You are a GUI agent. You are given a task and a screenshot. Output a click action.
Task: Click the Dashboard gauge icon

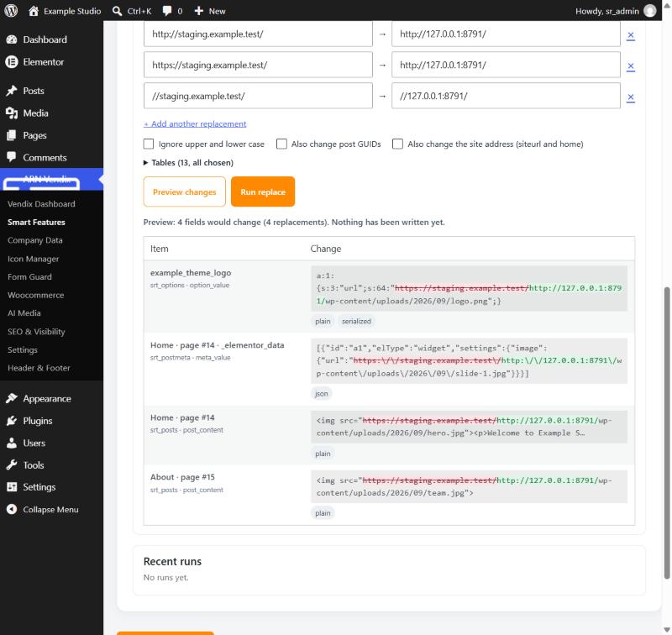tap(12, 39)
